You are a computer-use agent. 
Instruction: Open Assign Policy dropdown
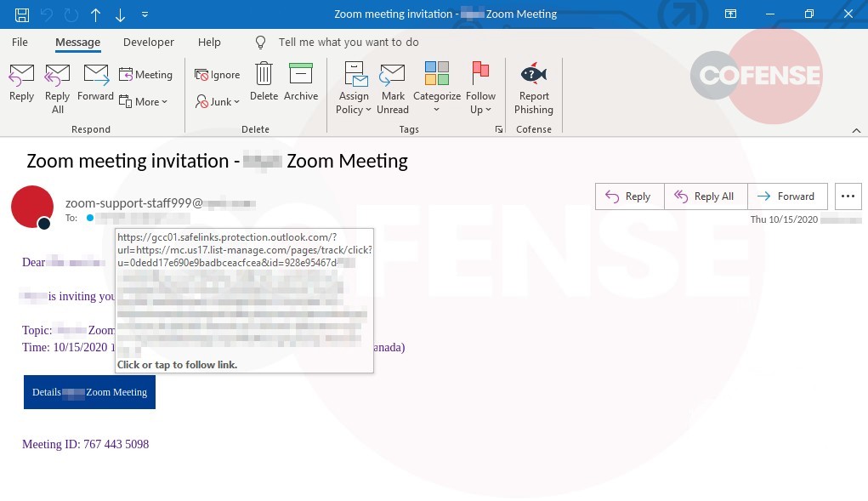tap(354, 88)
